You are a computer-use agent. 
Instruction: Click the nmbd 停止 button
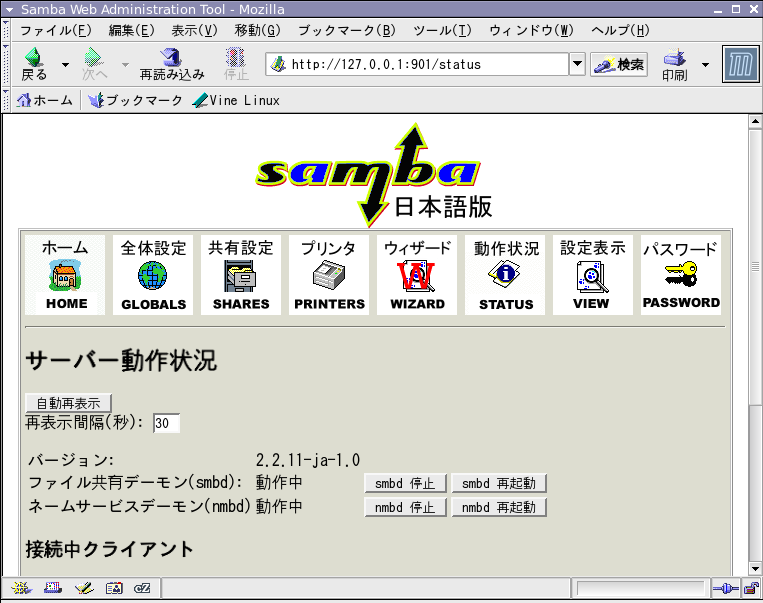pyautogui.click(x=405, y=507)
